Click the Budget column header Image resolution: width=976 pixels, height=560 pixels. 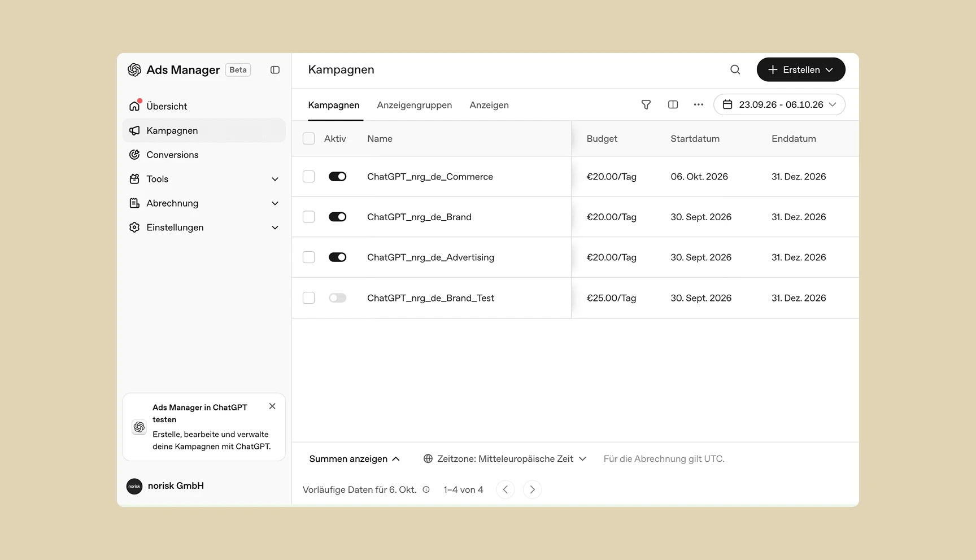click(x=602, y=139)
